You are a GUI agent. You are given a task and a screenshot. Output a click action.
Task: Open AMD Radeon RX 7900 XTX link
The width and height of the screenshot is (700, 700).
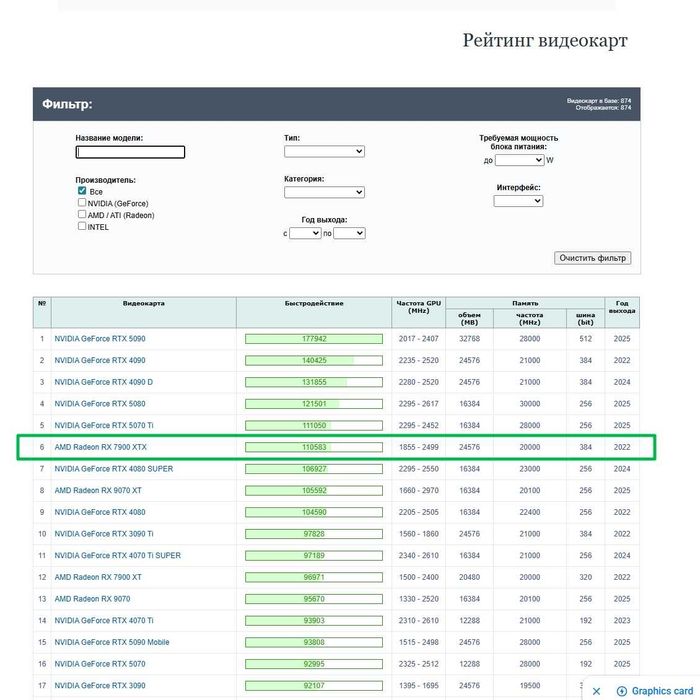(100, 447)
